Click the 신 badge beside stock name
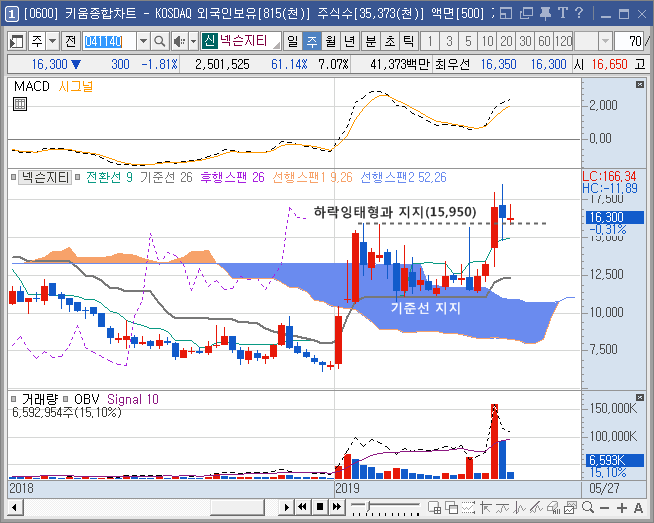 [x=209, y=41]
